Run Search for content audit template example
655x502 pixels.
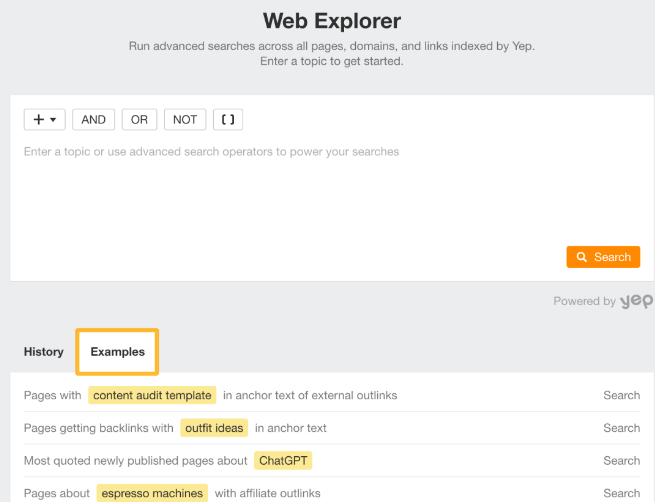[x=621, y=395]
